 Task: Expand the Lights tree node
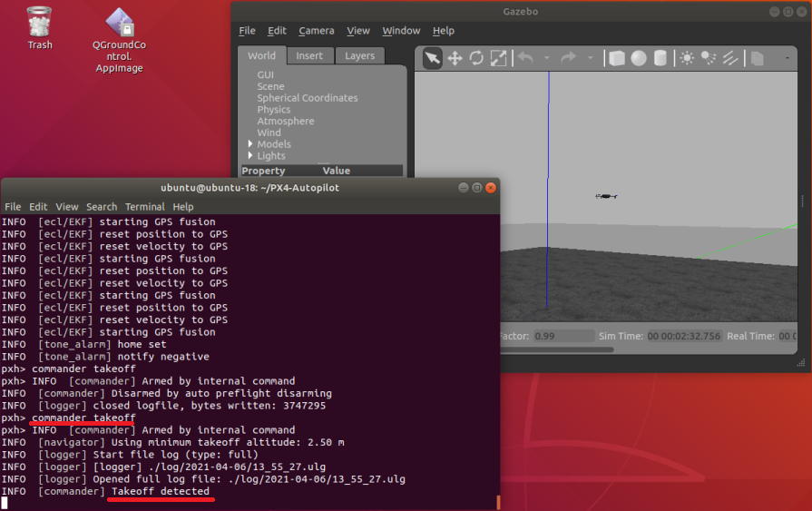click(250, 155)
